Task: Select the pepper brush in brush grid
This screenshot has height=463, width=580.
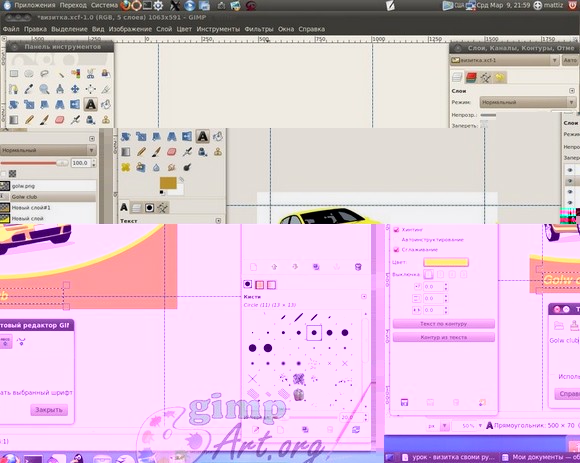Action: click(299, 395)
